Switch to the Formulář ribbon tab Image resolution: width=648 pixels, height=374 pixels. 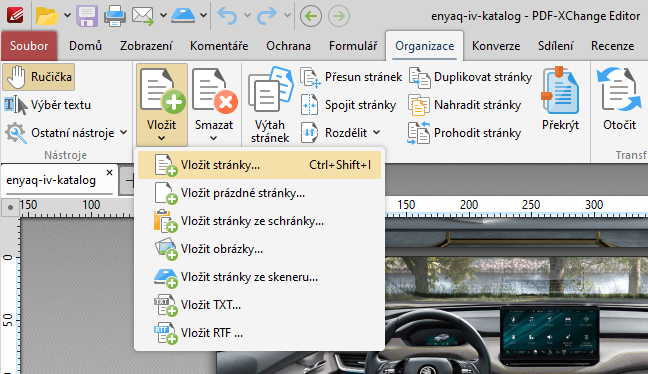click(353, 45)
